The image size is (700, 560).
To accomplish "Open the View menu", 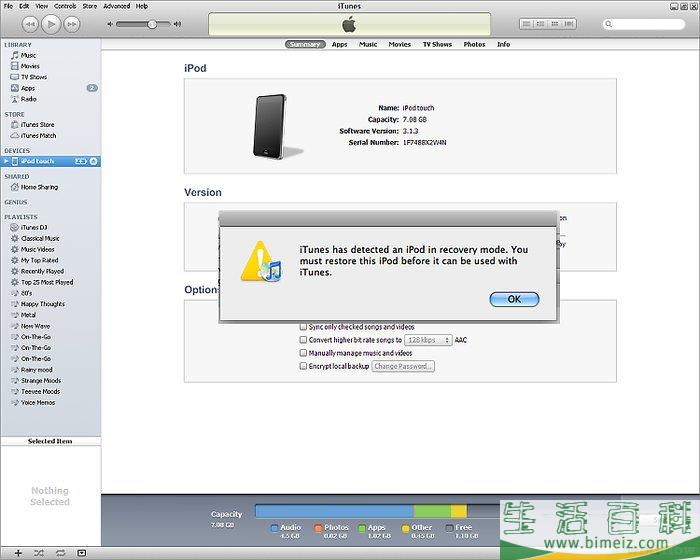I will (x=42, y=6).
